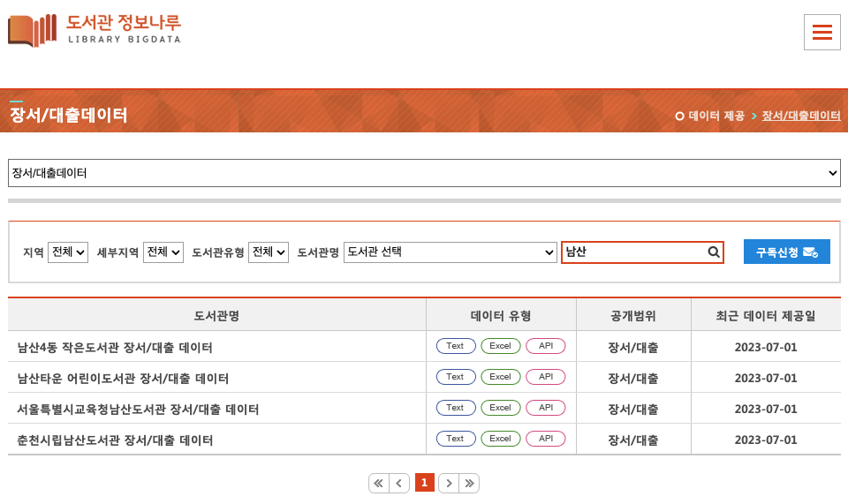This screenshot has width=848, height=504.
Task: Click the 장서/대출데이터 page title
Action: coord(68,115)
